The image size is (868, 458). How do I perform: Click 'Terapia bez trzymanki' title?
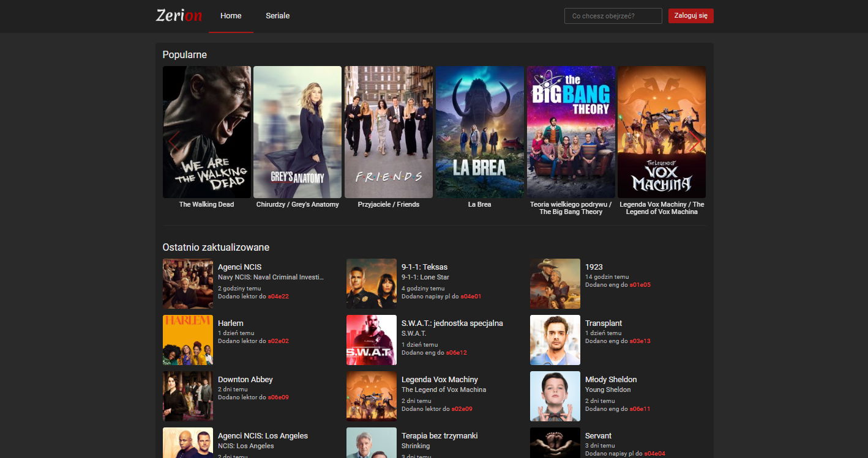[x=440, y=436]
